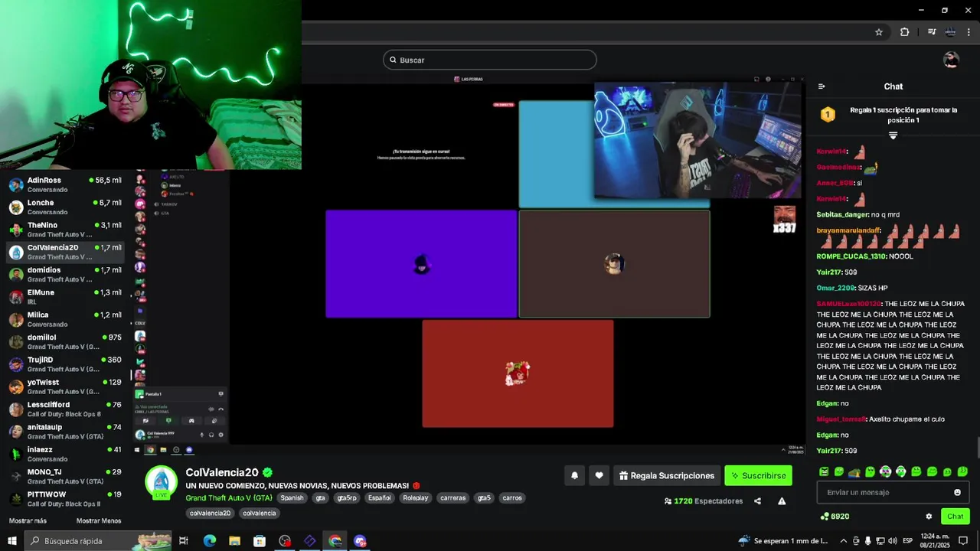
Task: Open the Kick user avatar menu
Action: click(x=951, y=60)
